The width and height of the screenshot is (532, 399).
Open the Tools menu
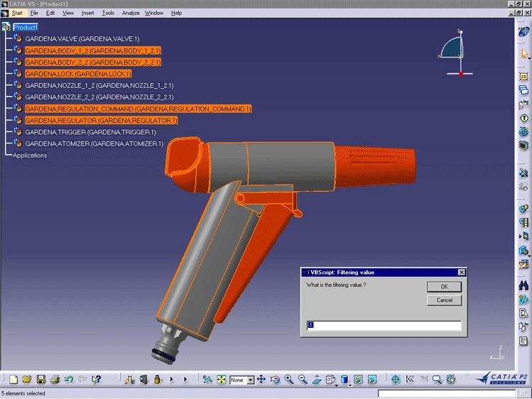point(108,13)
